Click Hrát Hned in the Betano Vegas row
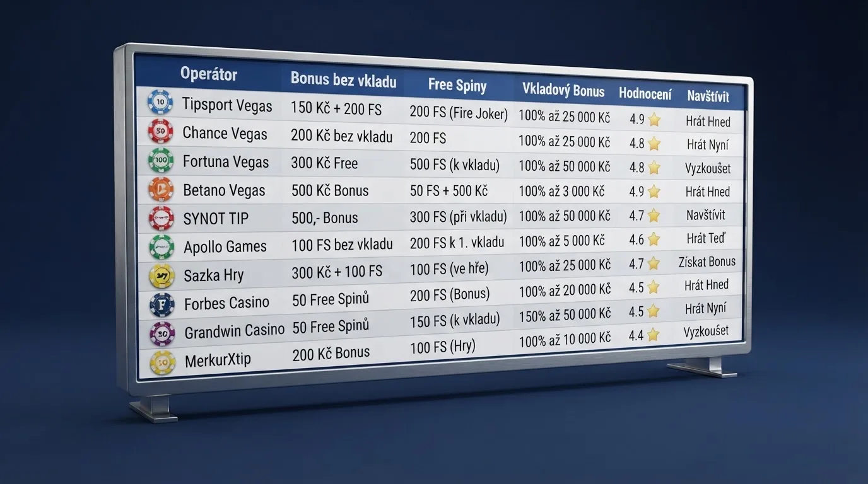This screenshot has width=868, height=484. coord(708,192)
